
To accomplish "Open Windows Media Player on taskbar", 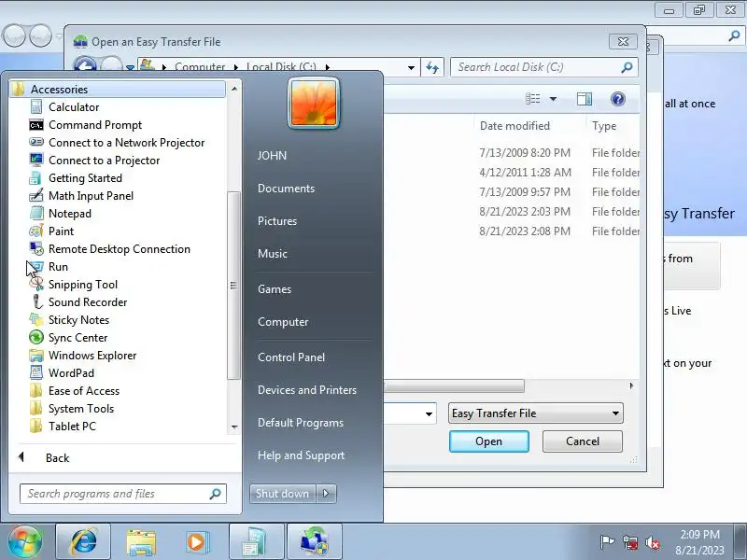I will pyautogui.click(x=197, y=542).
